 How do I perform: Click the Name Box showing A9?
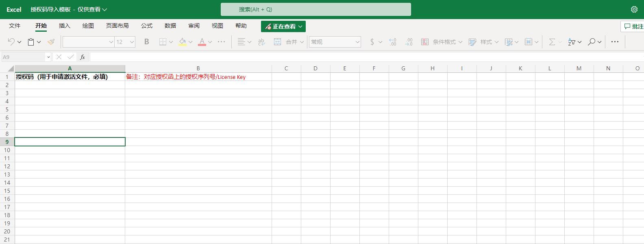[x=24, y=57]
